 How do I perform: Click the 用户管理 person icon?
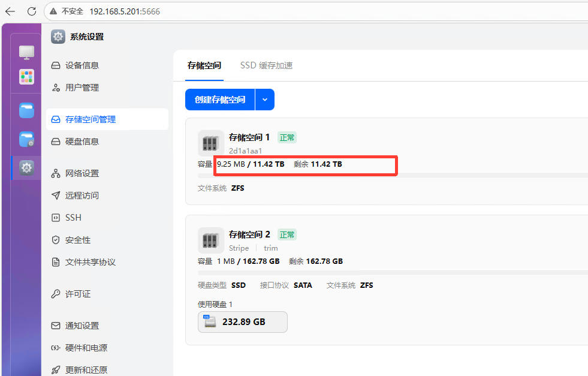tap(56, 88)
